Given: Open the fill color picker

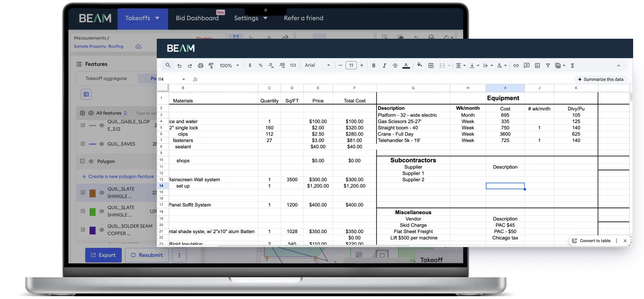Looking at the screenshot, I should tap(419, 65).
